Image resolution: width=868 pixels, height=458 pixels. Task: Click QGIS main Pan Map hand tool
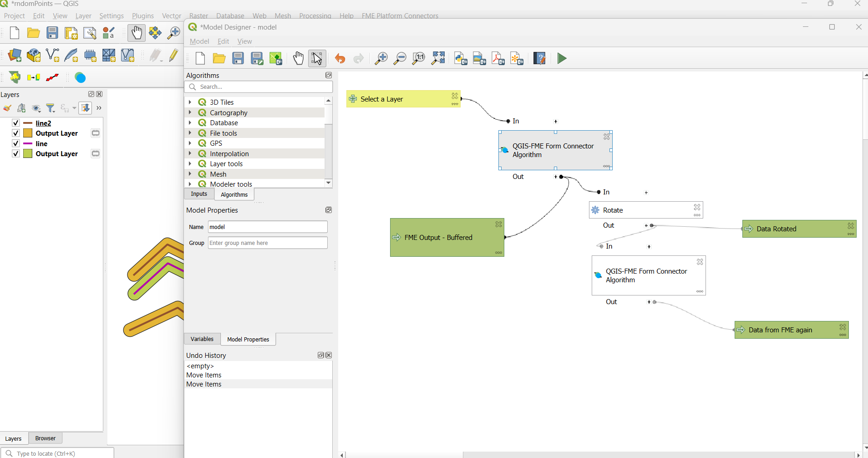[x=137, y=33]
